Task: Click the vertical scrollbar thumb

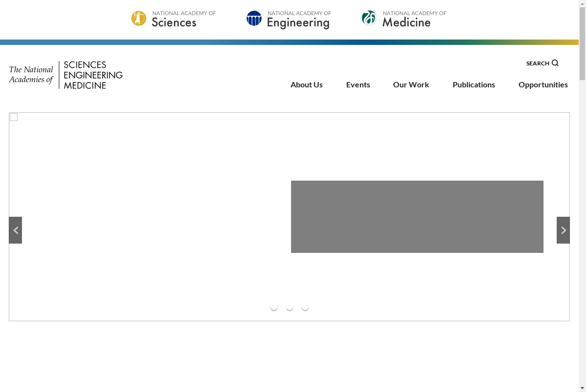Action: click(x=582, y=44)
